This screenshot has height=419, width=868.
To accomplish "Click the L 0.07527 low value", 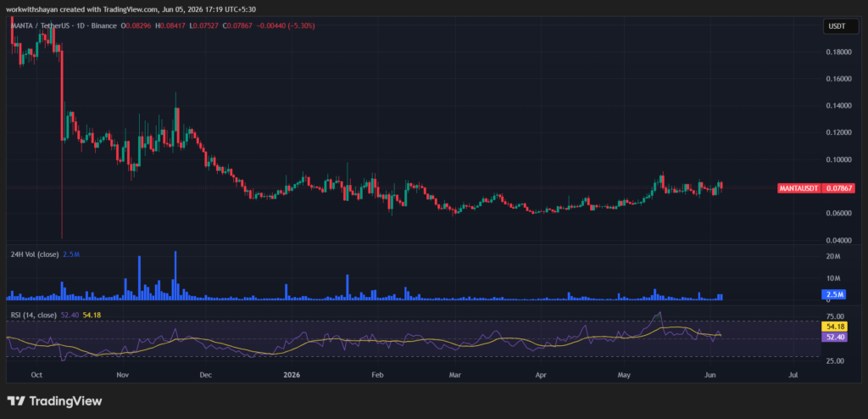I will pos(203,25).
